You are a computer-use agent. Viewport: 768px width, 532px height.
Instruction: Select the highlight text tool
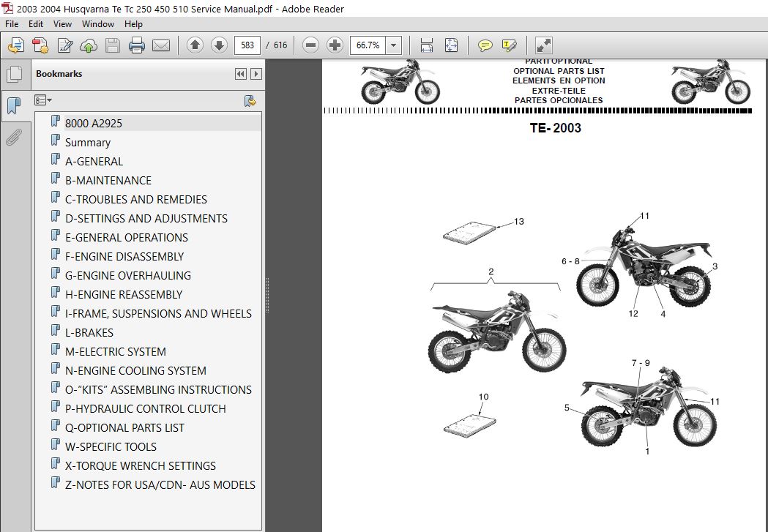click(509, 45)
